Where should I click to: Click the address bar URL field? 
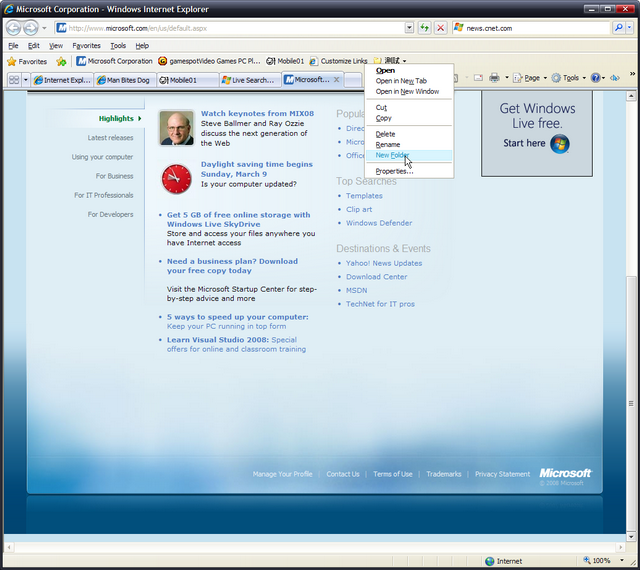231,28
